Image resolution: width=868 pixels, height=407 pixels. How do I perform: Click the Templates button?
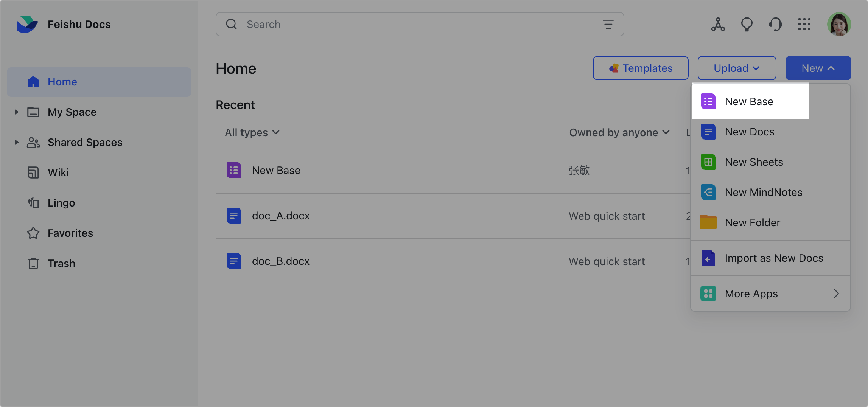point(640,68)
